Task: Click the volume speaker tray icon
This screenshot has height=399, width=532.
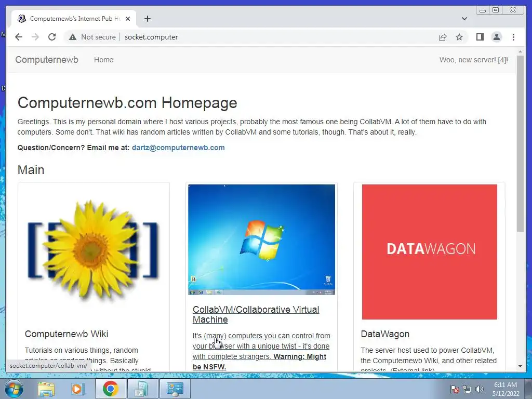Action: tap(480, 389)
